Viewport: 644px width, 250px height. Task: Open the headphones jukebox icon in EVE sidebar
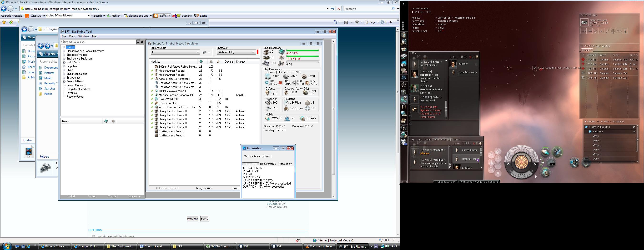pos(404,128)
